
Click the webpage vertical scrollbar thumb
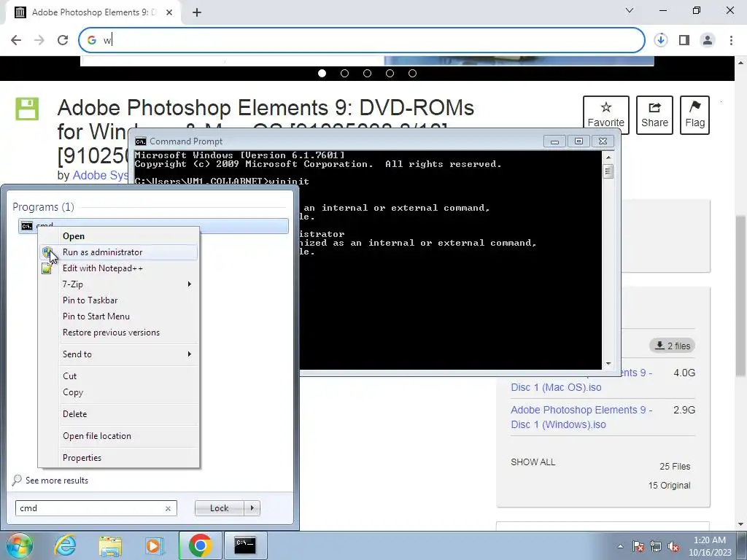coord(740,295)
